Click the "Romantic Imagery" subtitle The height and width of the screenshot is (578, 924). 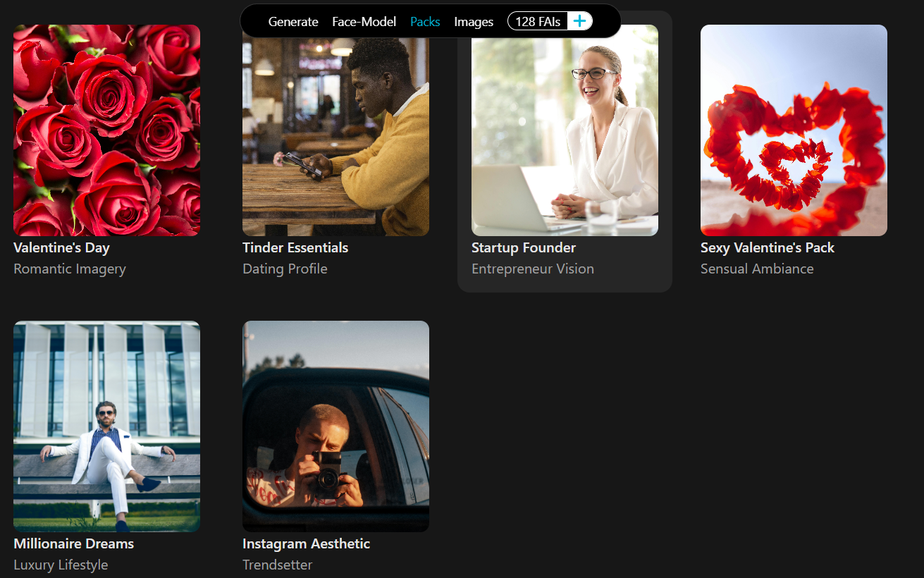(x=70, y=269)
